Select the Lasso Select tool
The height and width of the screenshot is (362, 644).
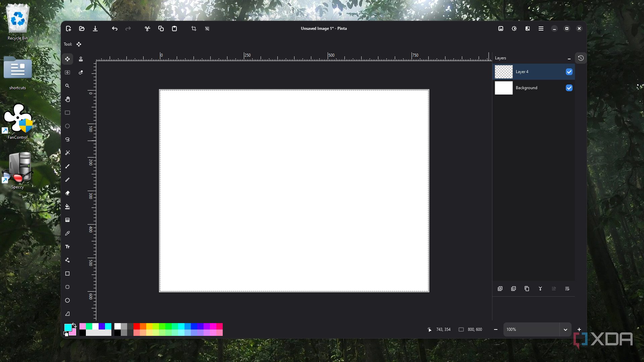tap(67, 139)
